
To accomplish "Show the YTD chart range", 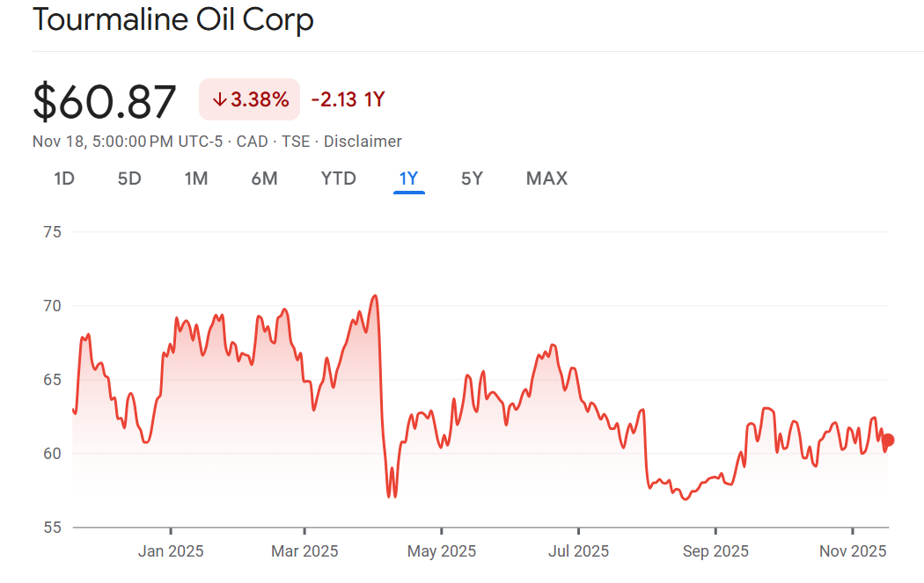I will pos(338,179).
